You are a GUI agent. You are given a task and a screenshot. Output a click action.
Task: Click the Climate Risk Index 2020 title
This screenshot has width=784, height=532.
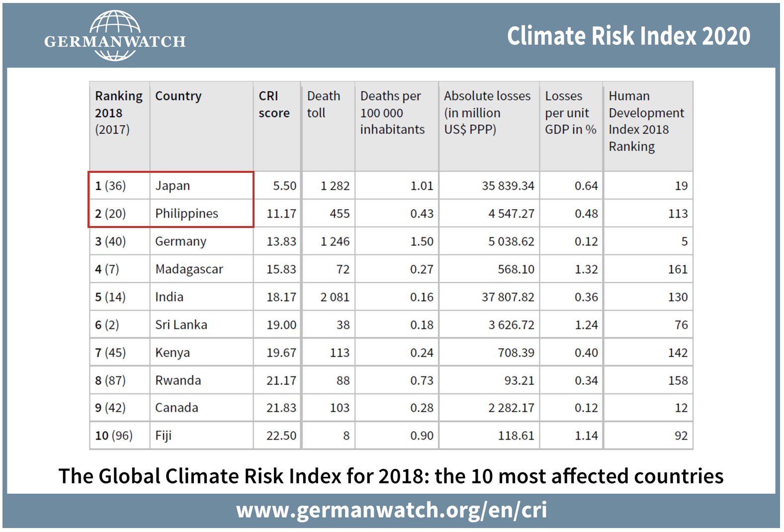(x=628, y=36)
